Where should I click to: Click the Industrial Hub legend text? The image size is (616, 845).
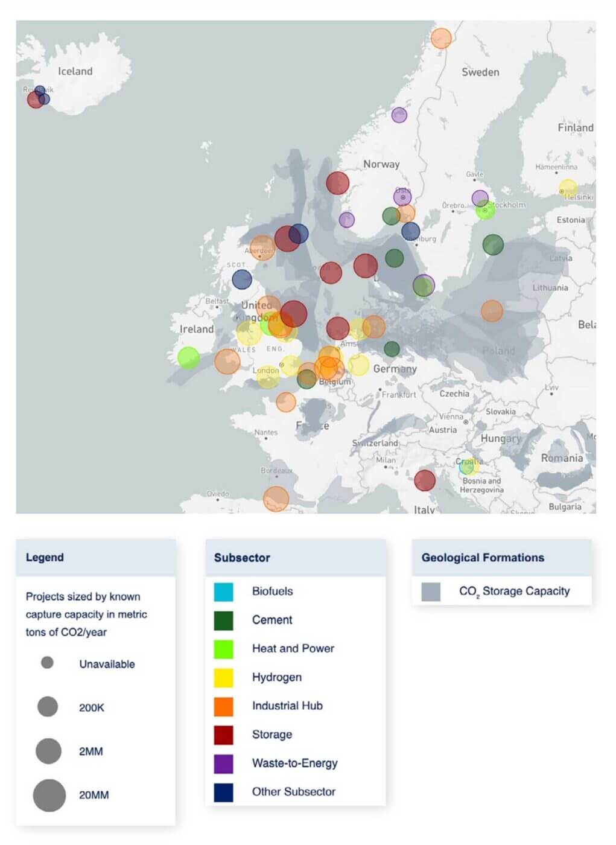pyautogui.click(x=287, y=706)
